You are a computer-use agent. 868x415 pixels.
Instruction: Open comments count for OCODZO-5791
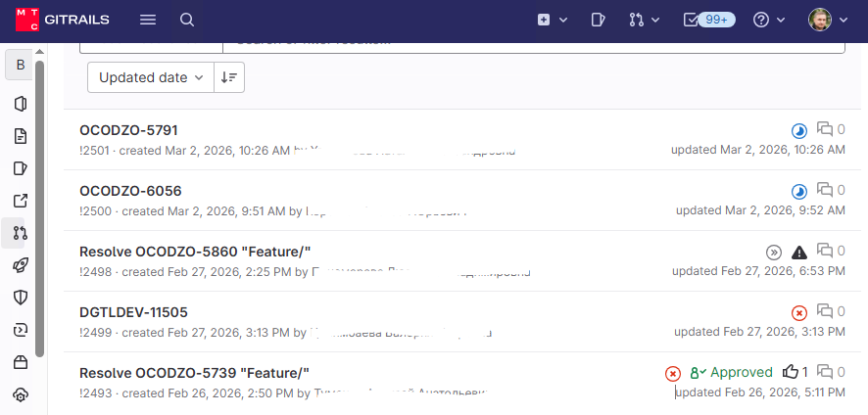[831, 129]
